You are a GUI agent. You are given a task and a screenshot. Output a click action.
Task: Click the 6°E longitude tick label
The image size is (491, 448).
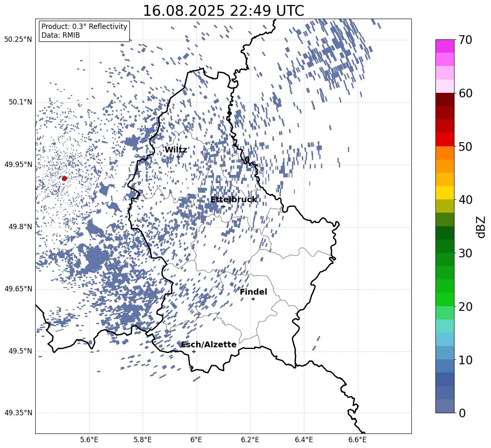[196, 440]
